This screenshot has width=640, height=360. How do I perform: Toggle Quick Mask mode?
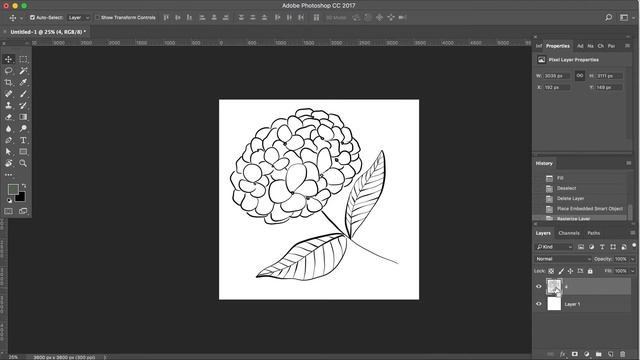coord(9,211)
